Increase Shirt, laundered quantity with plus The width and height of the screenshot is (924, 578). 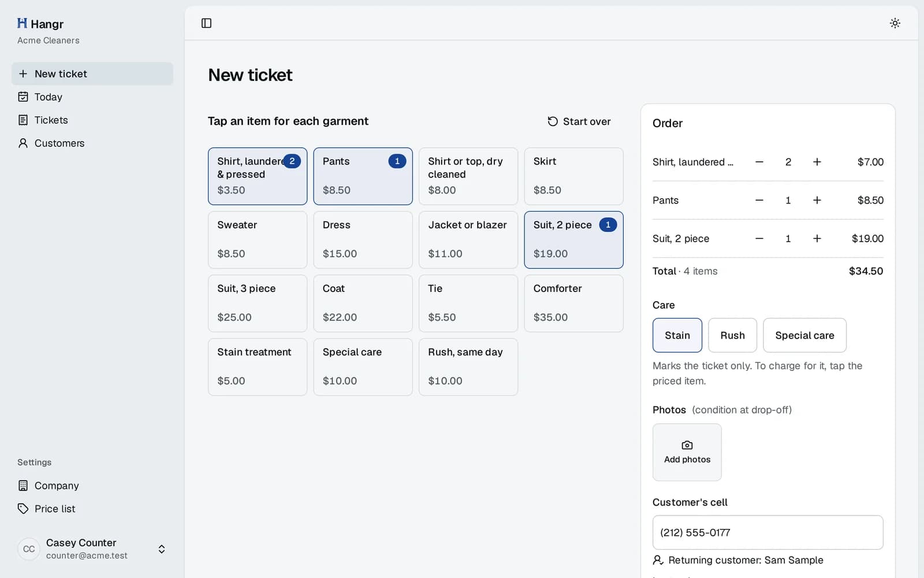pos(817,162)
